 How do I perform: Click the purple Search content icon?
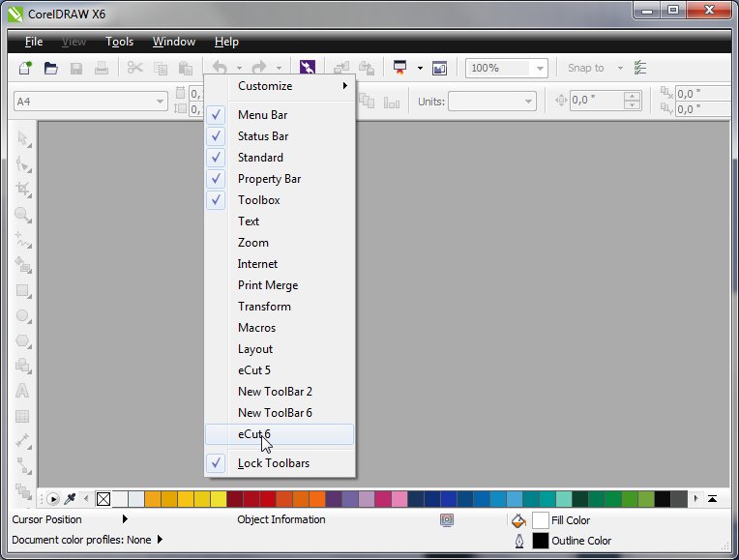308,68
